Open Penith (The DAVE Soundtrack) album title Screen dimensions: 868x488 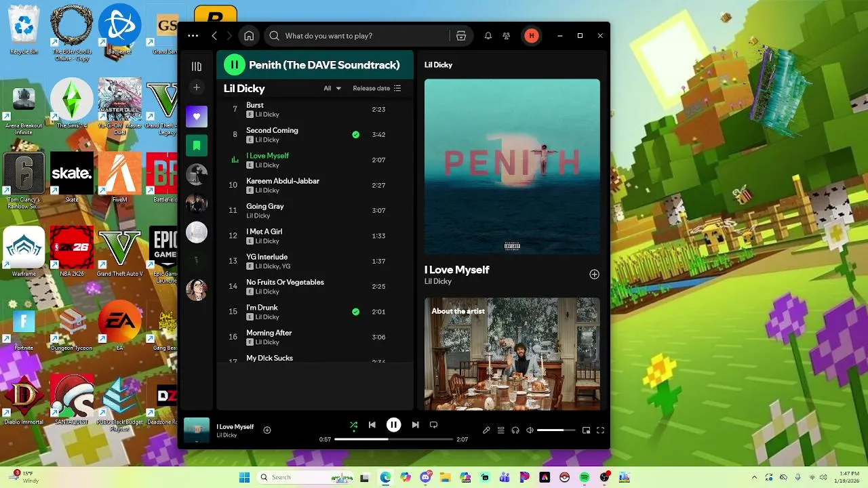click(x=324, y=65)
